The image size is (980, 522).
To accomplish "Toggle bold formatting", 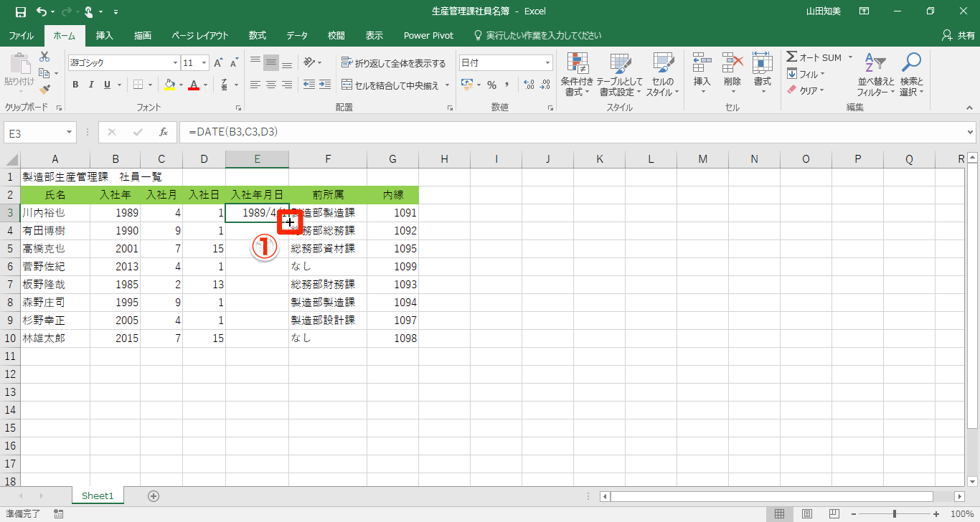I will [x=75, y=85].
